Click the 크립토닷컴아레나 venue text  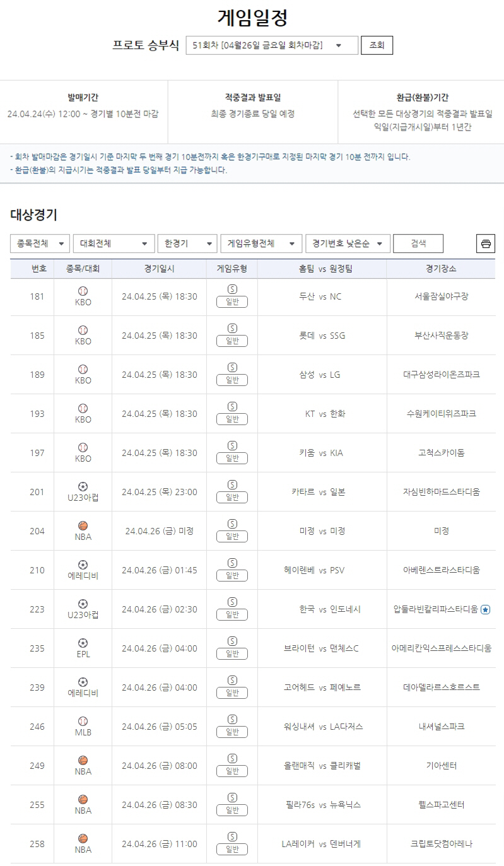point(442,844)
